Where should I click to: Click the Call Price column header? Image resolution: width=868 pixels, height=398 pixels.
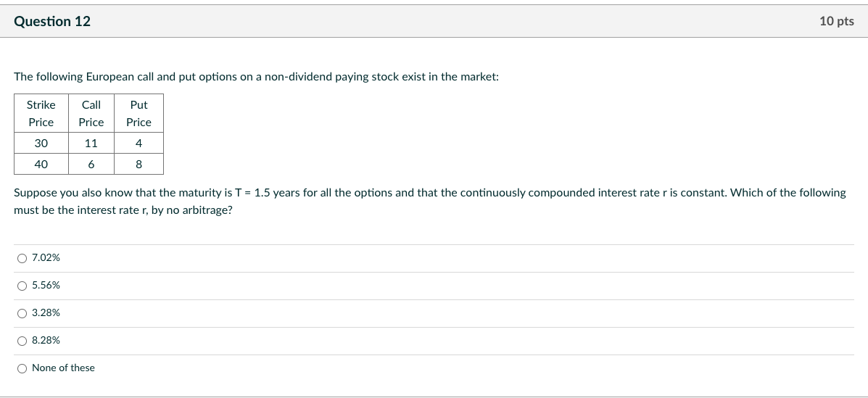click(91, 114)
